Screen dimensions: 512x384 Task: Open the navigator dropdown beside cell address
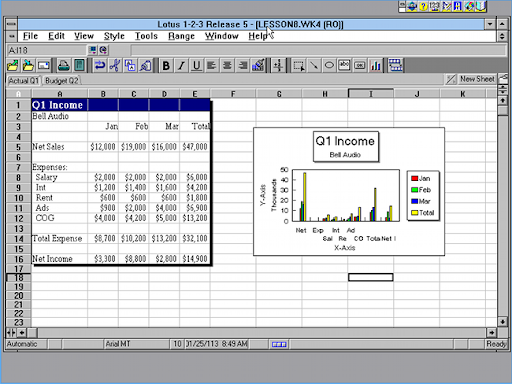click(92, 50)
